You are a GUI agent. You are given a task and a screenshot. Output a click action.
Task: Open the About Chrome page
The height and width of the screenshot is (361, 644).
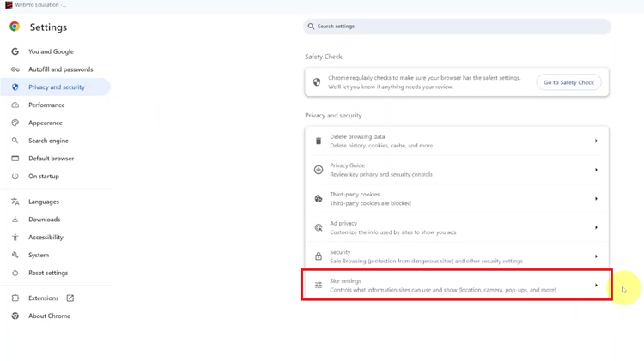[x=49, y=316]
